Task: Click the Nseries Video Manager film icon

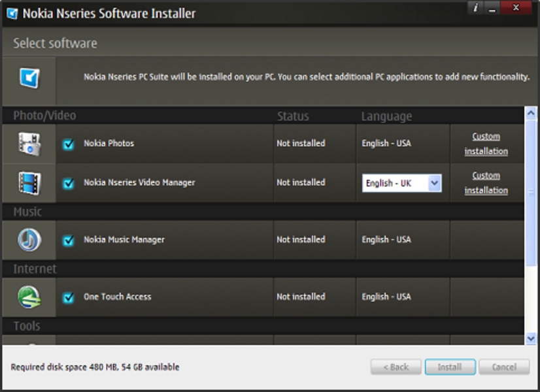Action: pos(29,183)
